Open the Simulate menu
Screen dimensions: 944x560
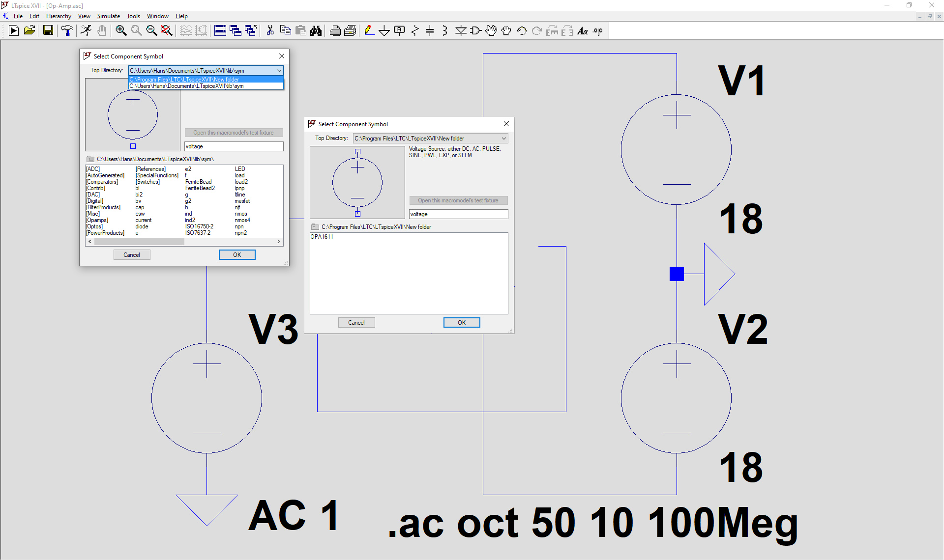click(x=108, y=16)
